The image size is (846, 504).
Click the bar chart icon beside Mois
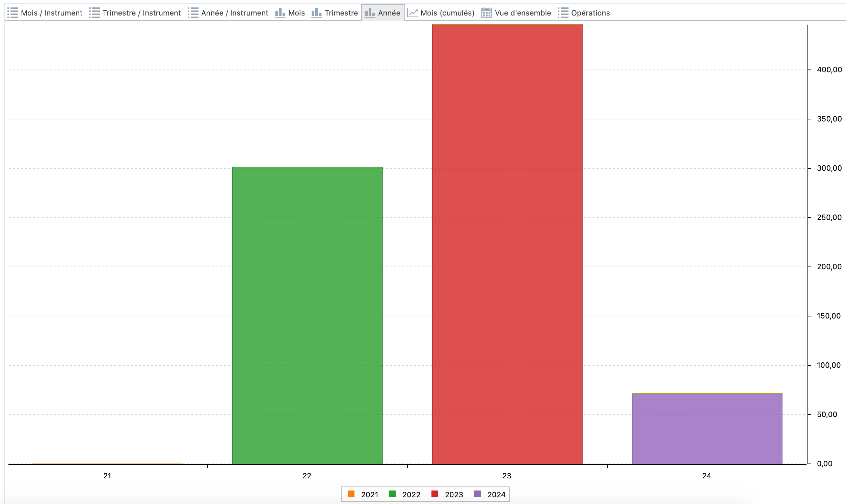point(280,13)
